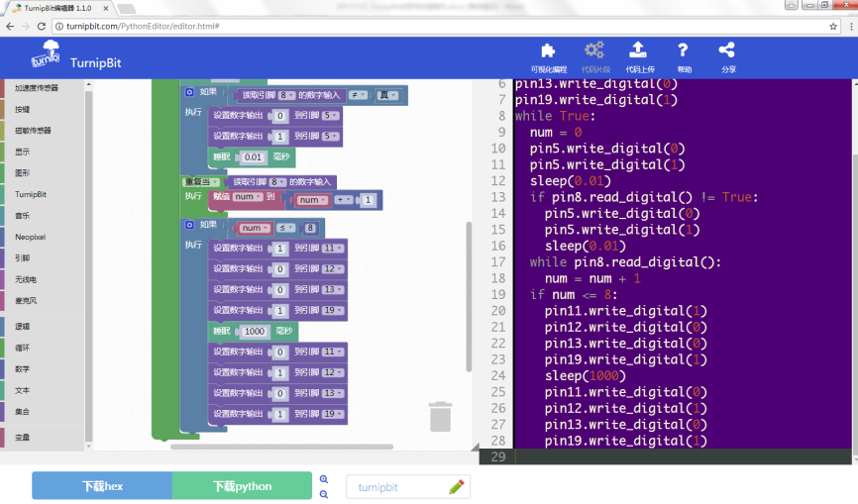Click the gear on the 如果 block reading pin 8
The image size is (858, 504).
[189, 92]
